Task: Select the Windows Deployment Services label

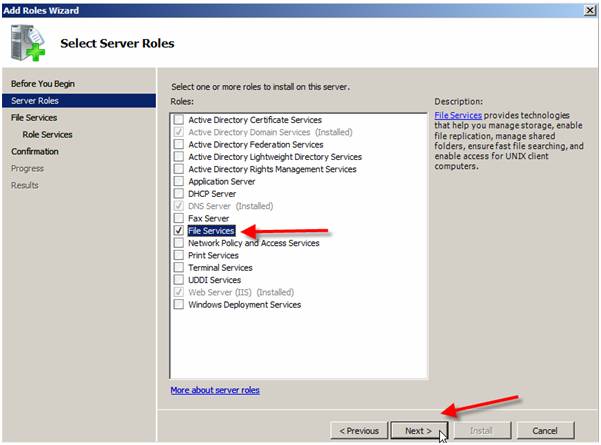Action: pos(245,305)
